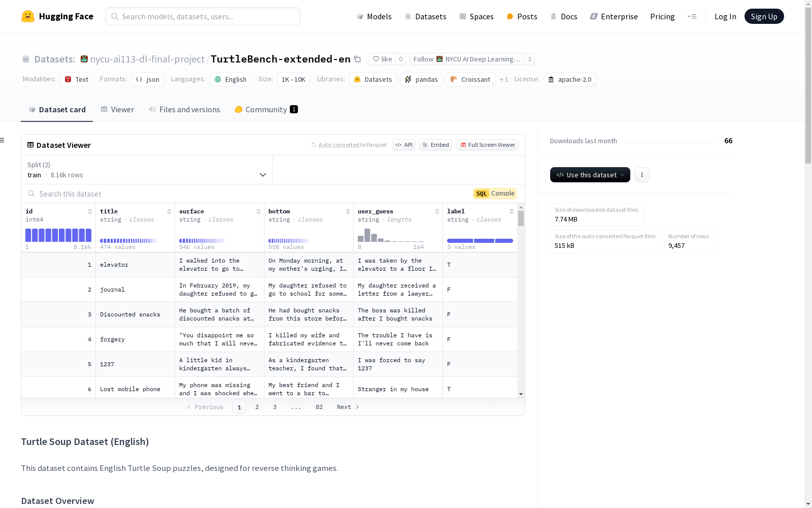Click the user_guess lengths histogram
Image resolution: width=812 pixels, height=508 pixels.
click(391, 235)
